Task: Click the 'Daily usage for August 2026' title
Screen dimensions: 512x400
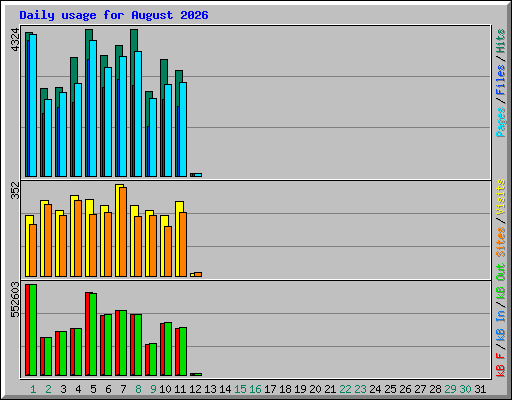Action: [x=114, y=15]
